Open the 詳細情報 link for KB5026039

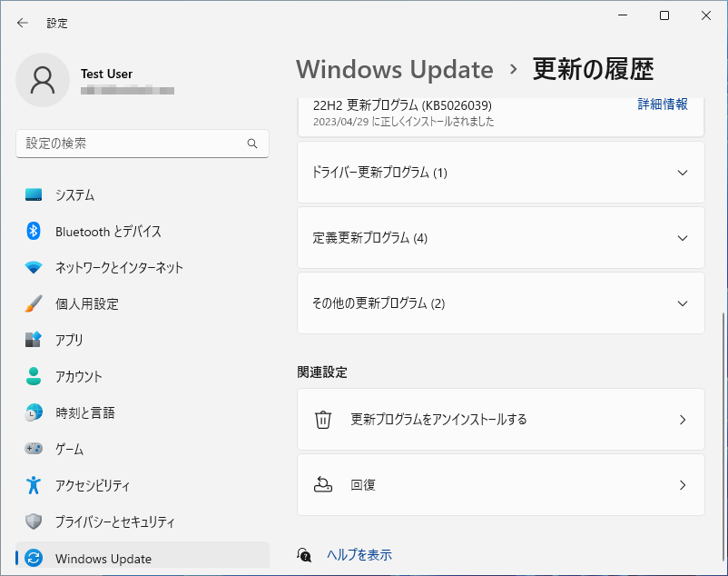[x=662, y=104]
